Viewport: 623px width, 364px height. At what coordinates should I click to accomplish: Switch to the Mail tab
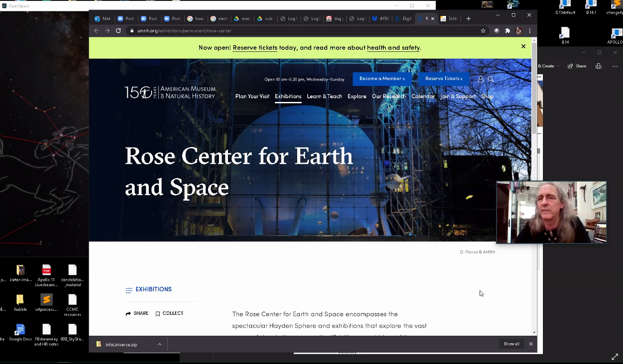103,19
